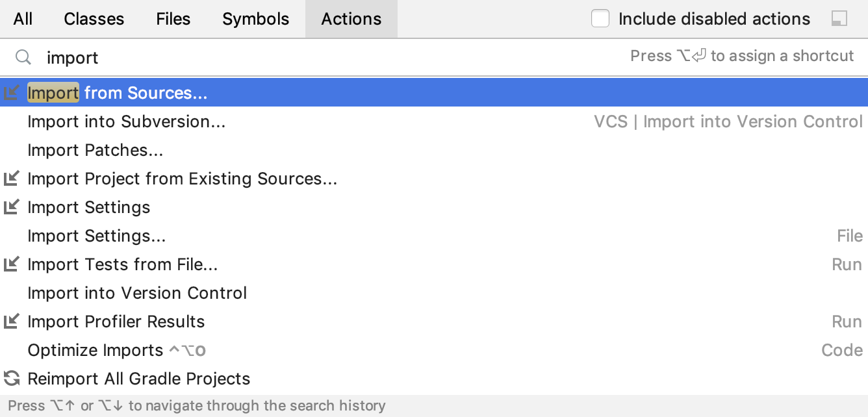Run the Optimize Imports action
This screenshot has height=417, width=868.
[x=434, y=350]
